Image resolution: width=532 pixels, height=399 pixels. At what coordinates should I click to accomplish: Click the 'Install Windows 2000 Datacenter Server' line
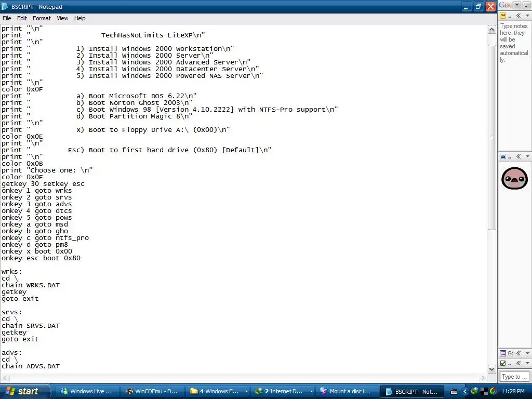click(x=130, y=69)
